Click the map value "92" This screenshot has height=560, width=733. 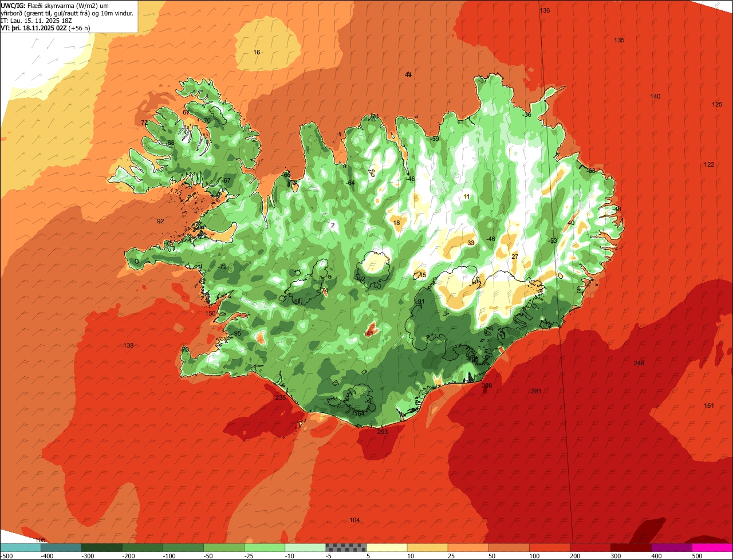point(160,221)
